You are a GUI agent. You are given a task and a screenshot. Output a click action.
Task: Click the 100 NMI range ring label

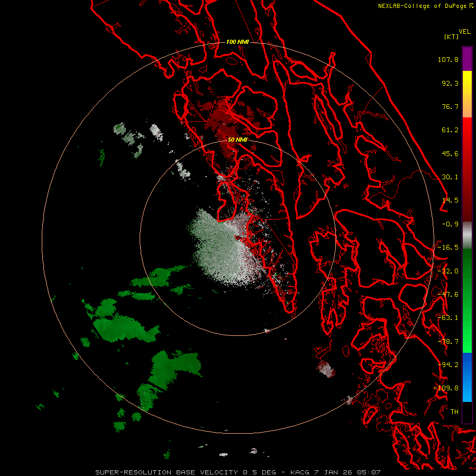click(x=237, y=42)
